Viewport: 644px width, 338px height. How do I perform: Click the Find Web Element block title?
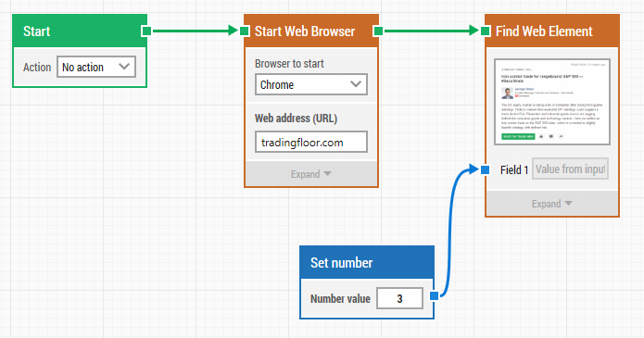tap(544, 31)
